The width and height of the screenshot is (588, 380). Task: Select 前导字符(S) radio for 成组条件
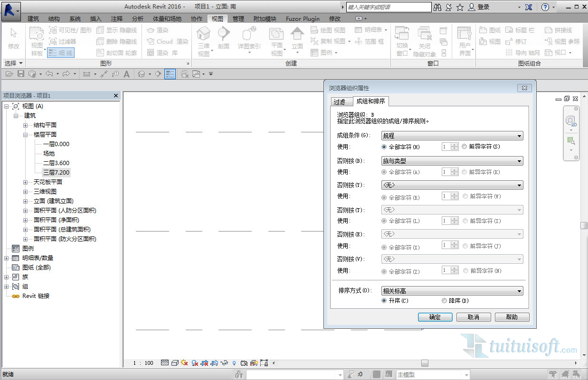[x=465, y=147]
